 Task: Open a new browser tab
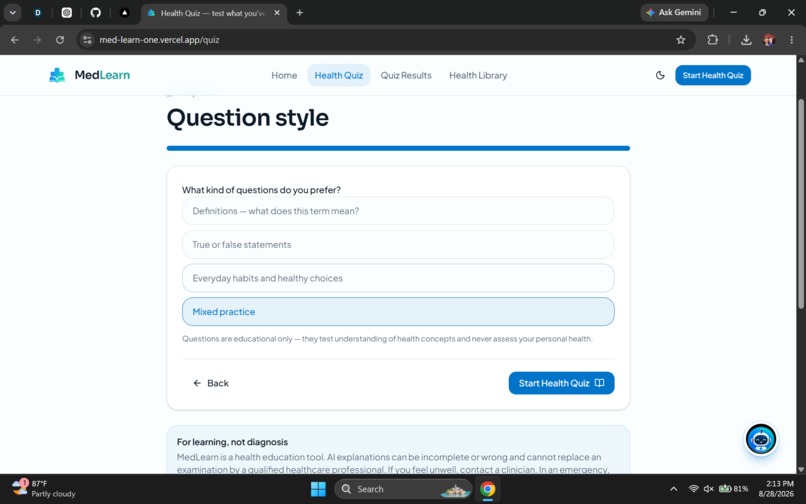300,13
